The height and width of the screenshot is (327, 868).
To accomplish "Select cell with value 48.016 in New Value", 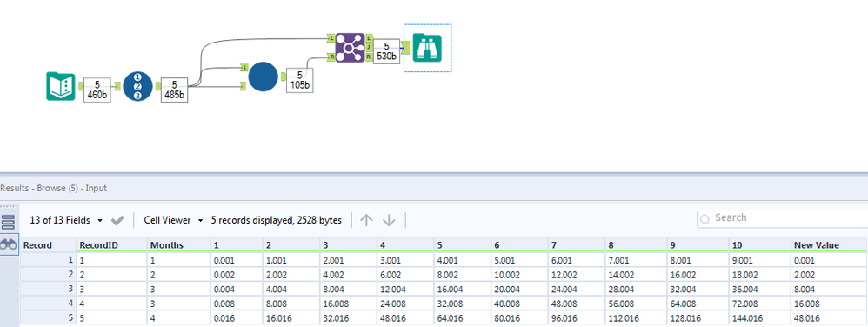I will coord(829,318).
